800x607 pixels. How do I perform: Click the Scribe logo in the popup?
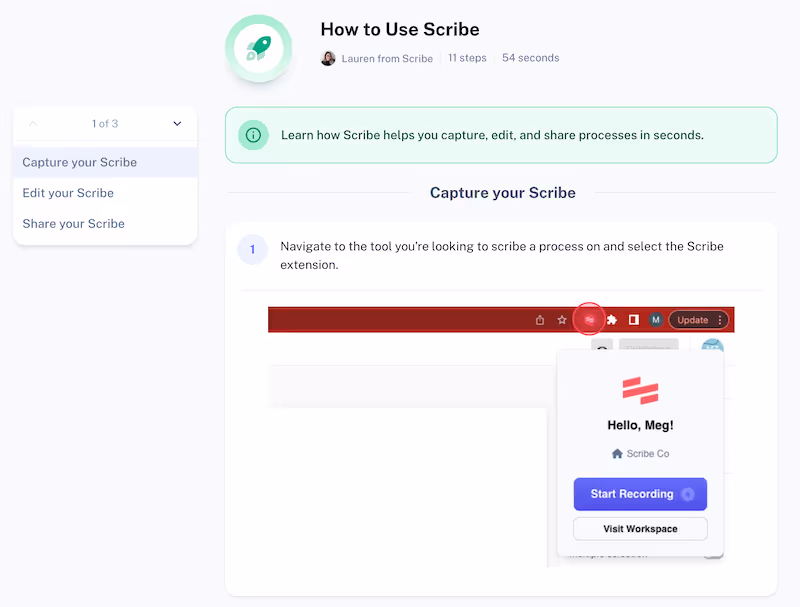click(x=640, y=390)
